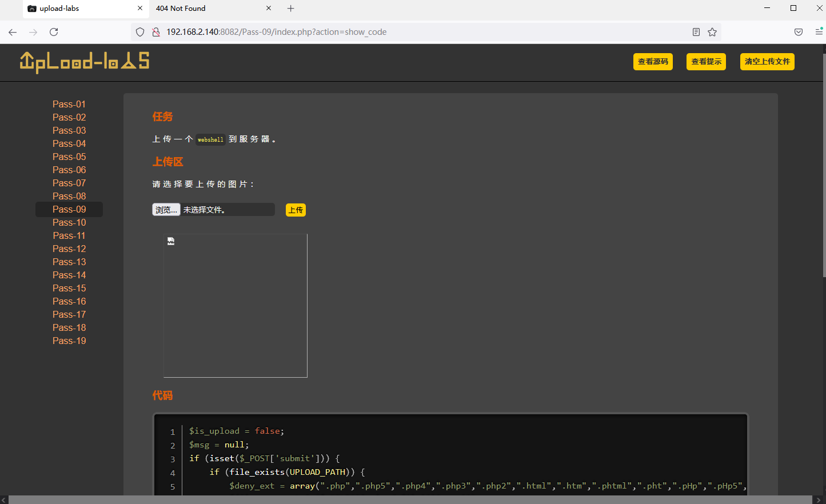Click the upload-labs tab favicon

(x=32, y=9)
